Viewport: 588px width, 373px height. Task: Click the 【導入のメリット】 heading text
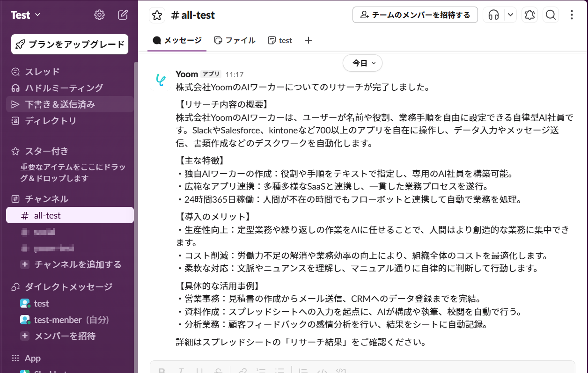point(214,216)
